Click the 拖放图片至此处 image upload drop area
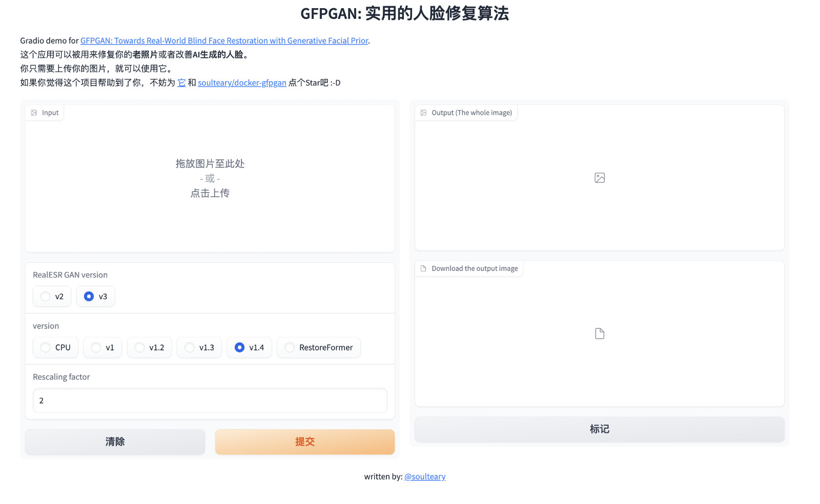820x504 pixels. (210, 178)
